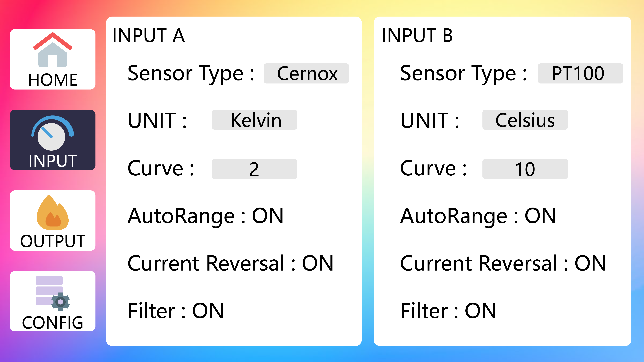Viewport: 644px width, 362px height.
Task: Change Input A unit from Kelvin
Action: (255, 120)
